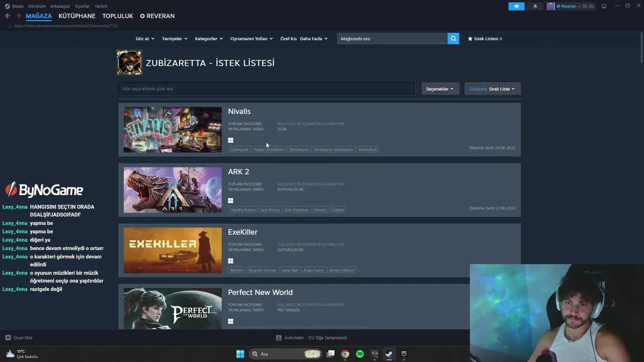This screenshot has height=362, width=644.
Task: Expand the Göz at dropdown
Action: [144, 39]
